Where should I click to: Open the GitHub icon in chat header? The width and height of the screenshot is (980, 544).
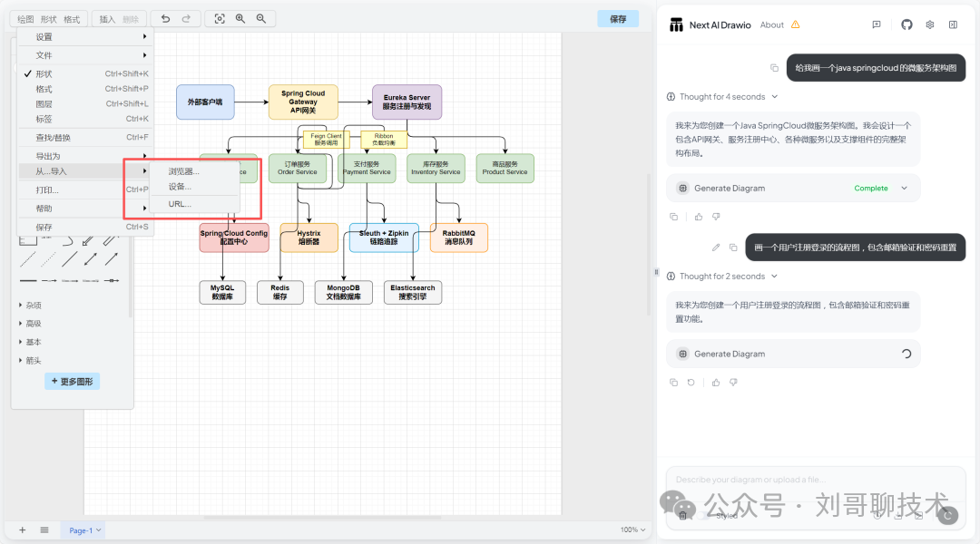[906, 25]
